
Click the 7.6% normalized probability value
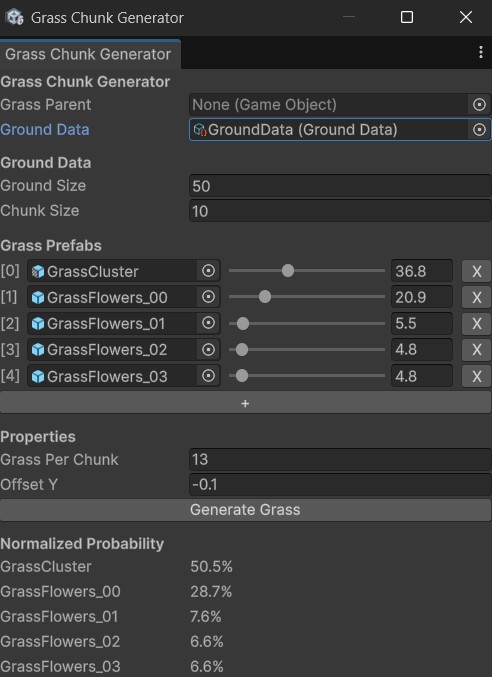206,617
